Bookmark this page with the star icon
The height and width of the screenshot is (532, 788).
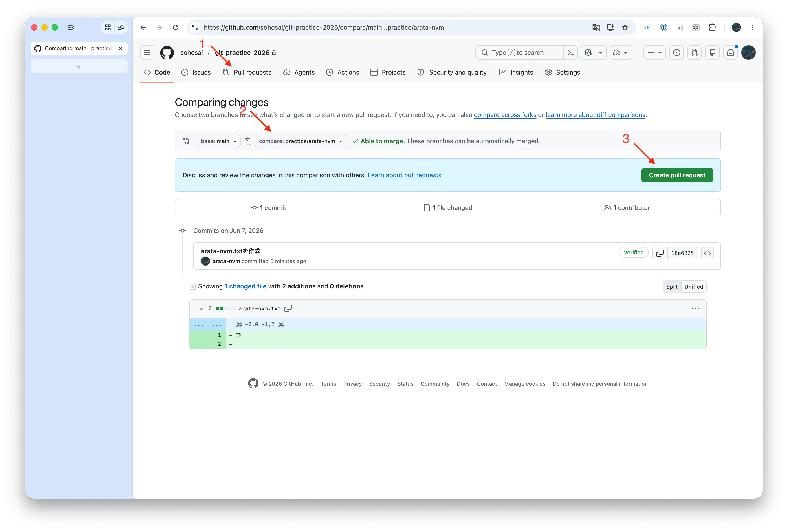[625, 27]
